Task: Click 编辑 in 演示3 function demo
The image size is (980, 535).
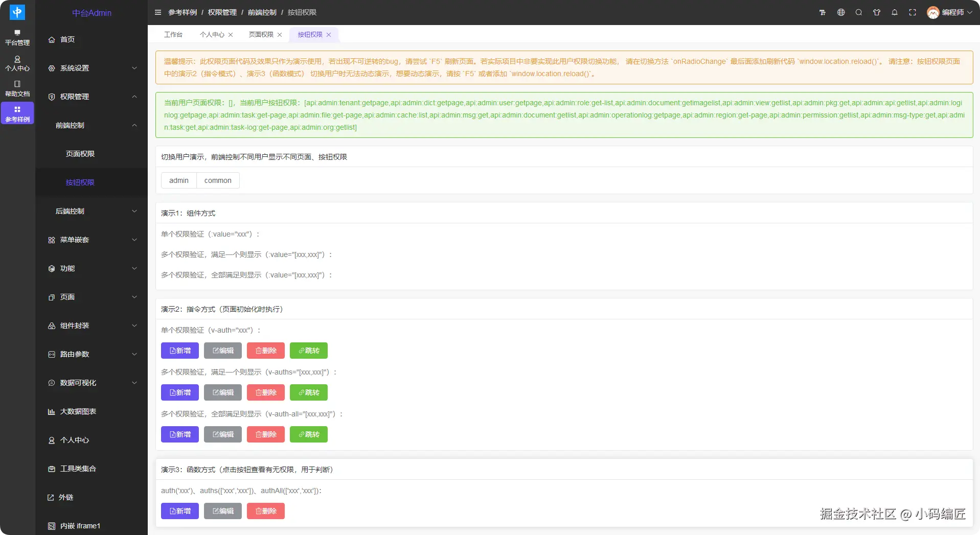Action: coord(223,511)
